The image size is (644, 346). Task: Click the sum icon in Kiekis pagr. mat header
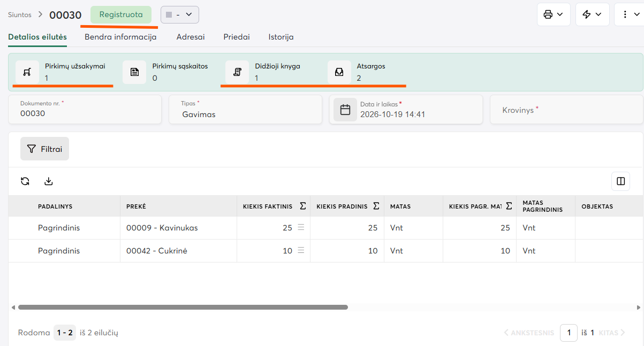[x=509, y=206]
